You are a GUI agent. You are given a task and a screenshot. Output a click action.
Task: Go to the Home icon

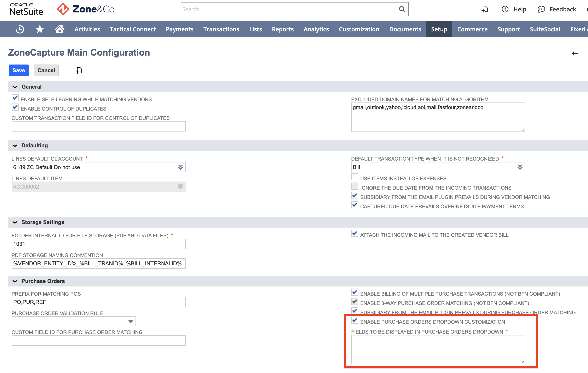[x=59, y=29]
